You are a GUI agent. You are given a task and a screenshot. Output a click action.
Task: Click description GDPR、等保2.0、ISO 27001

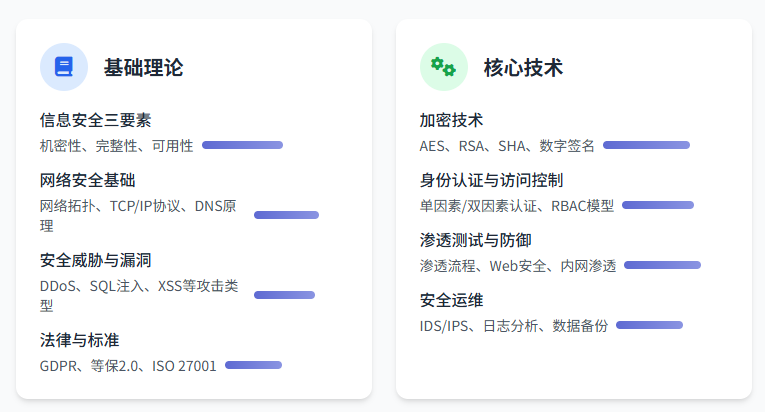point(128,366)
